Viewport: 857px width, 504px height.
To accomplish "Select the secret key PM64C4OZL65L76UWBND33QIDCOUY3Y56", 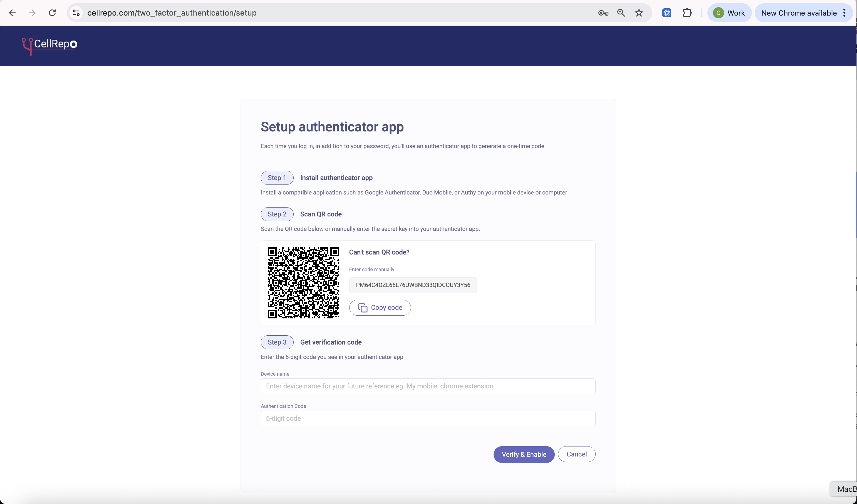I will [x=413, y=285].
